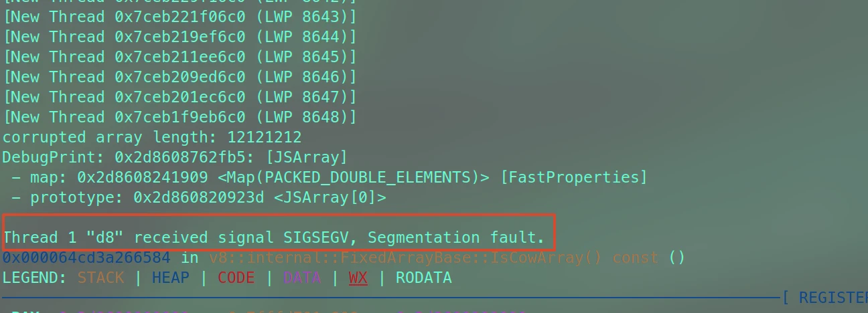Click the CODE legend label
The width and height of the screenshot is (868, 313).
(236, 278)
